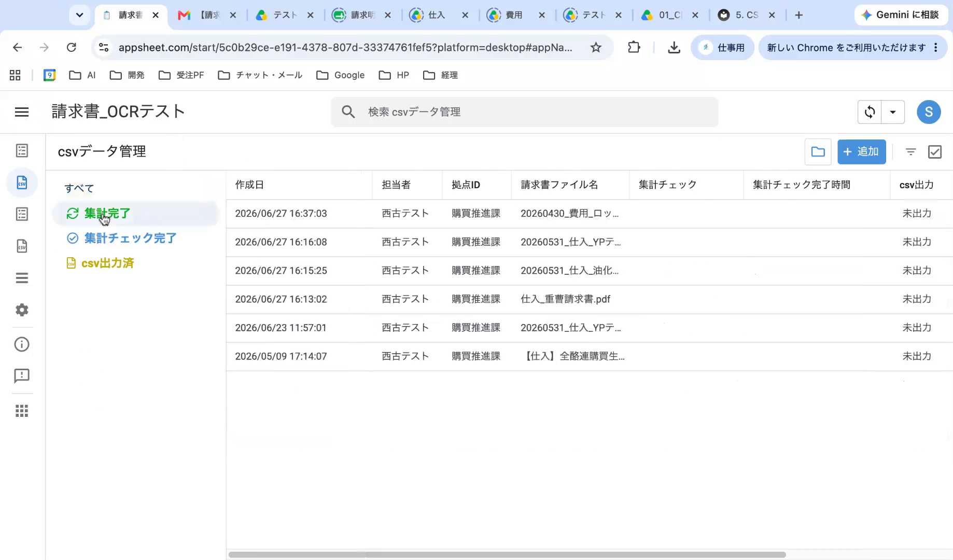Open the third sidebar checklist view icon
Screen dimensions: 953x560
tap(22, 214)
